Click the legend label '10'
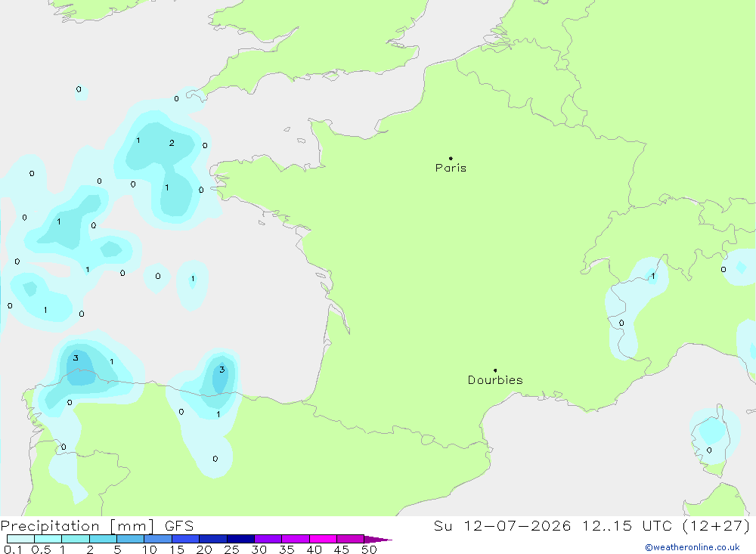This screenshot has height=554, width=756. [150, 549]
